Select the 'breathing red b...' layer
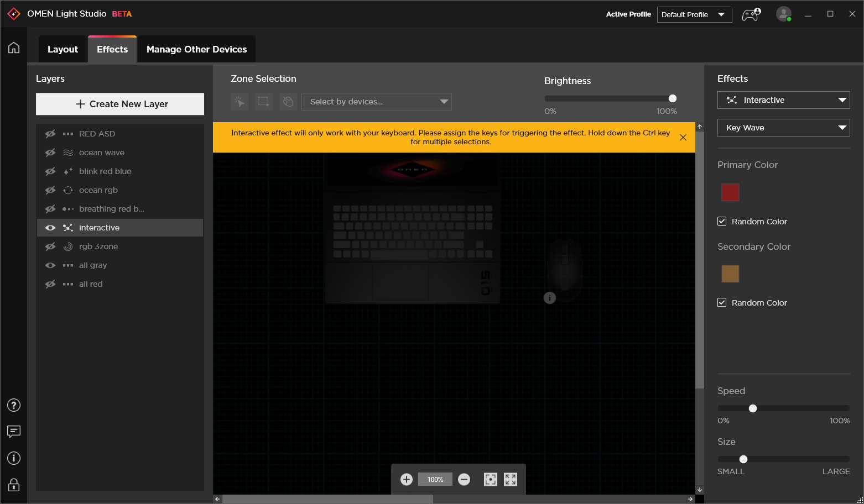The width and height of the screenshot is (864, 504). 111,208
